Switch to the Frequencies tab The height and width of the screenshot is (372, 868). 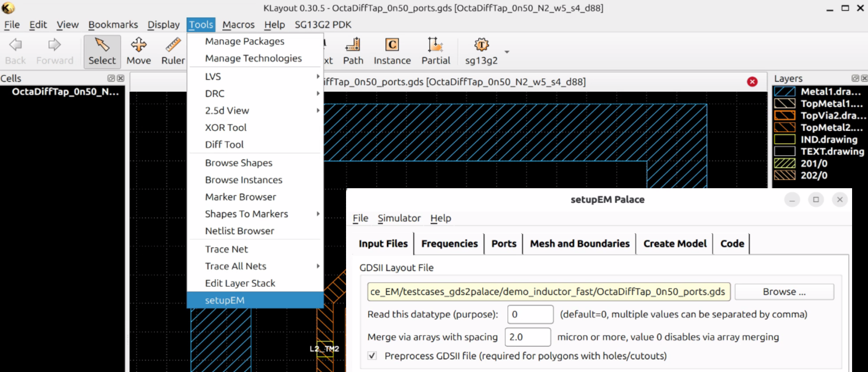point(449,244)
